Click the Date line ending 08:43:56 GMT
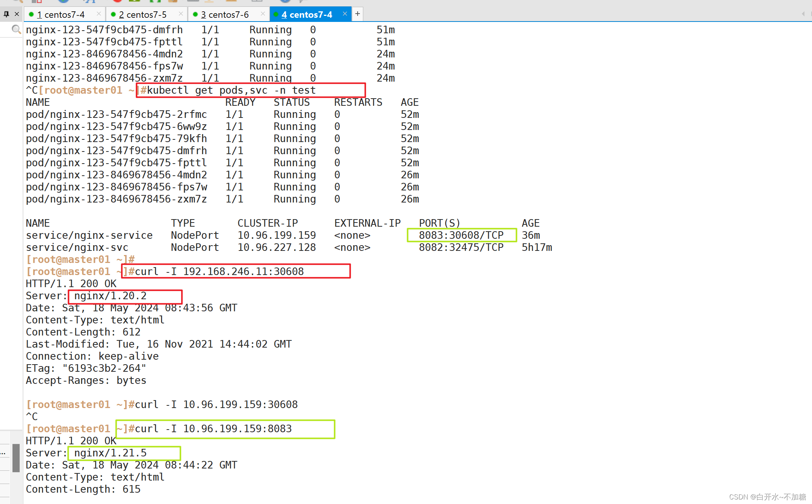 click(x=132, y=308)
